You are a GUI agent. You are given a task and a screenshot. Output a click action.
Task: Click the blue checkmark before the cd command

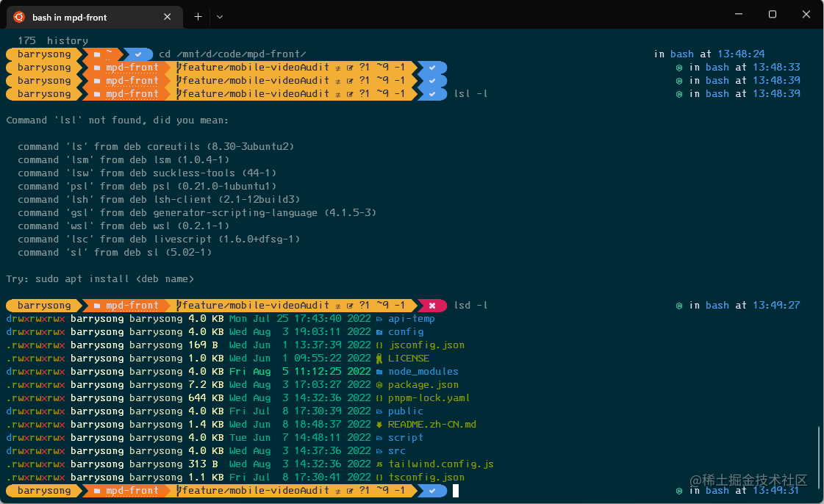tap(138, 54)
